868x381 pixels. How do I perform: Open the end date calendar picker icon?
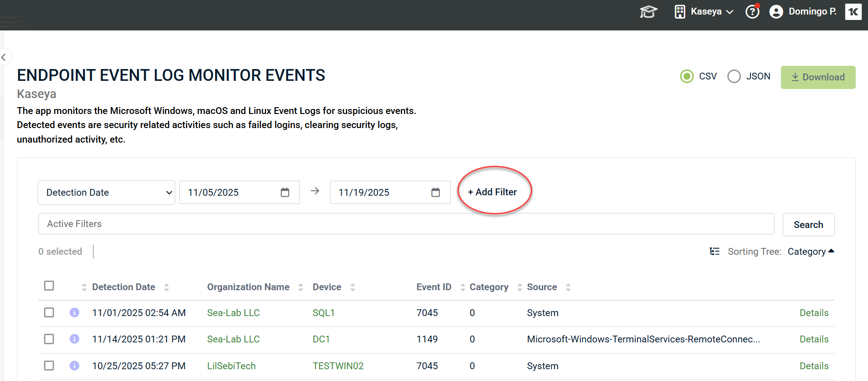[436, 193]
